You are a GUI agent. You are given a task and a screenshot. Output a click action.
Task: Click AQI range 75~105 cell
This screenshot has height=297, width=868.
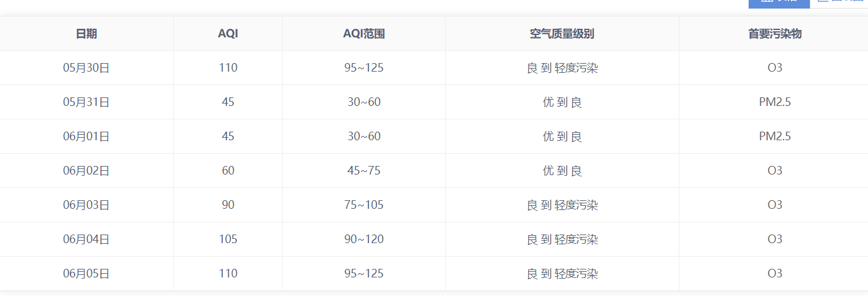click(x=364, y=205)
